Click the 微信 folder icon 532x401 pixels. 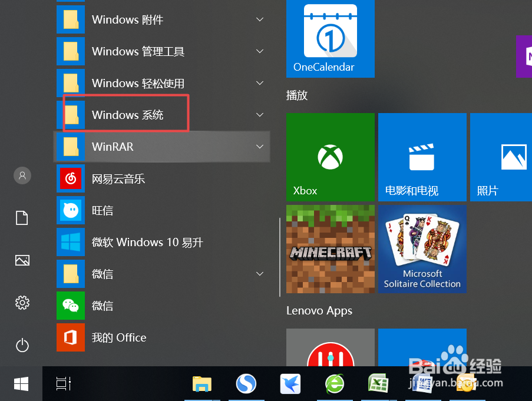click(x=71, y=274)
